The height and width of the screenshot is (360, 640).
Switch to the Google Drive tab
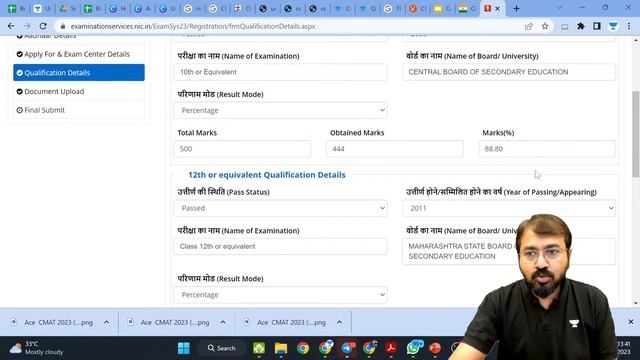pyautogui.click(x=63, y=9)
